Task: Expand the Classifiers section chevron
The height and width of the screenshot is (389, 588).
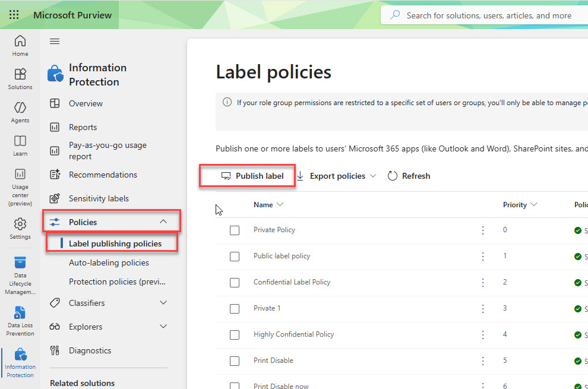Action: click(x=163, y=302)
